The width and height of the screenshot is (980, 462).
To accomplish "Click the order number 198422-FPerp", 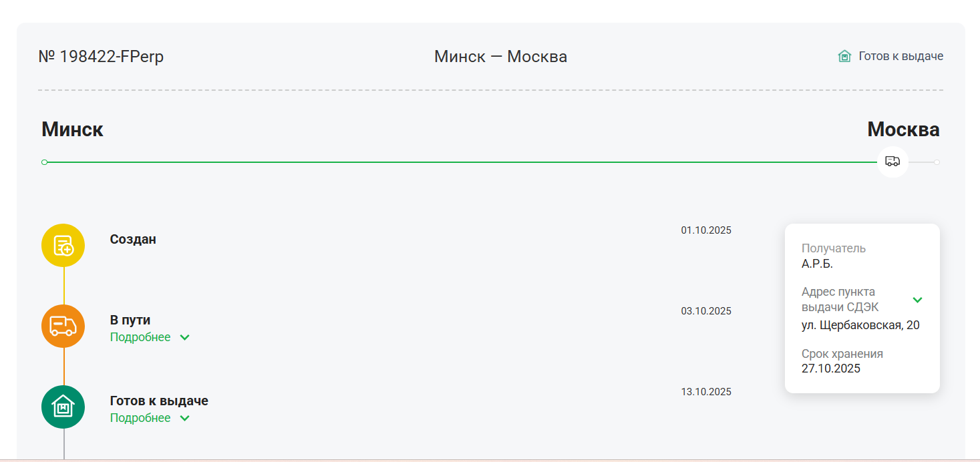I will pos(102,57).
